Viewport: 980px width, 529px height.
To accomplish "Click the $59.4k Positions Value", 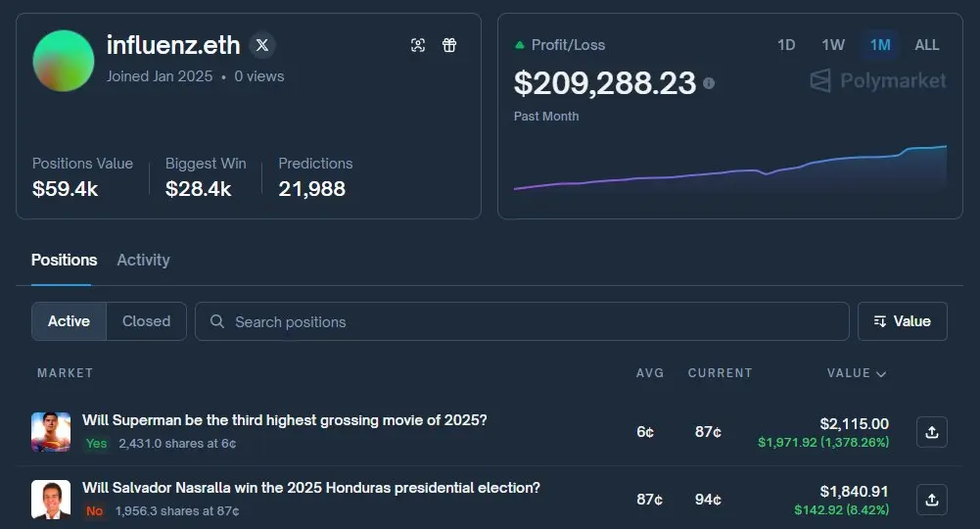I will 65,189.
